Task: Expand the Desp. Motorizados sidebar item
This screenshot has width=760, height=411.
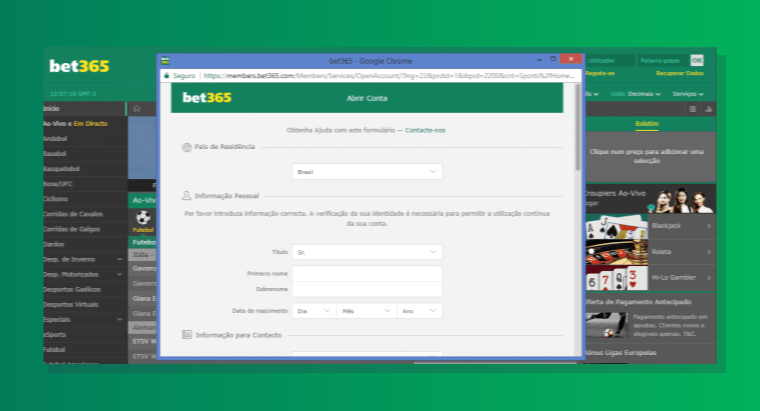Action: point(120,274)
